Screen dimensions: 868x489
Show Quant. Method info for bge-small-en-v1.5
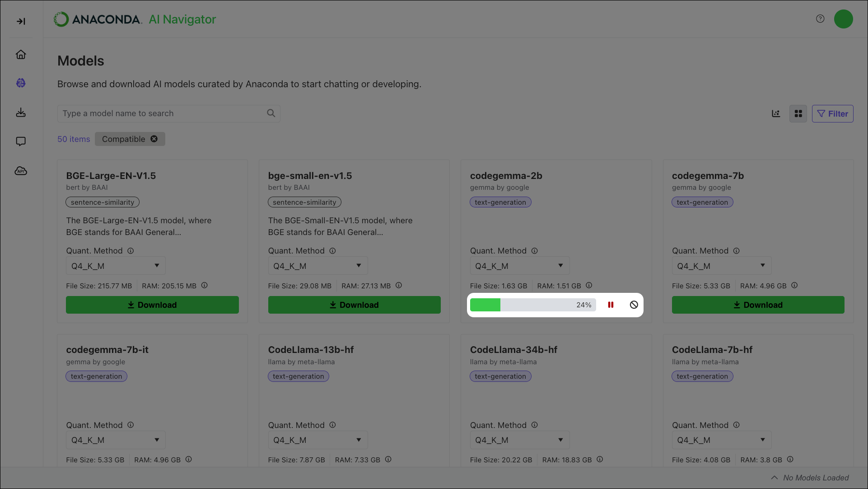[x=332, y=251]
